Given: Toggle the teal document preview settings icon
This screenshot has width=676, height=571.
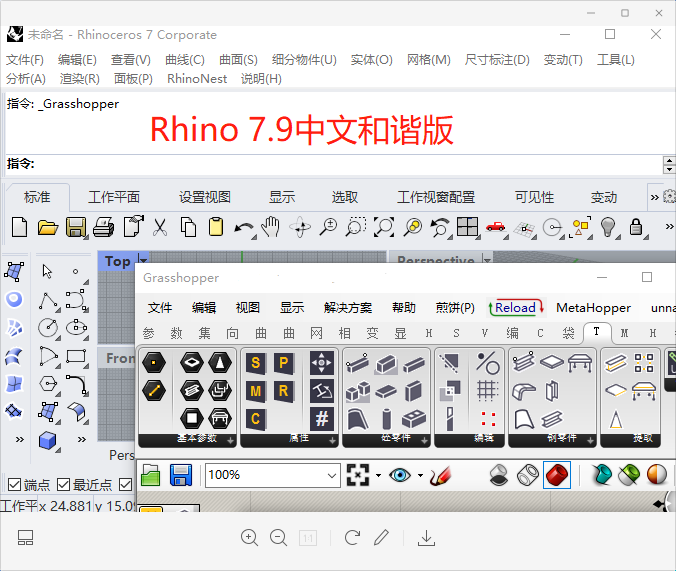Looking at the screenshot, I should tap(601, 475).
